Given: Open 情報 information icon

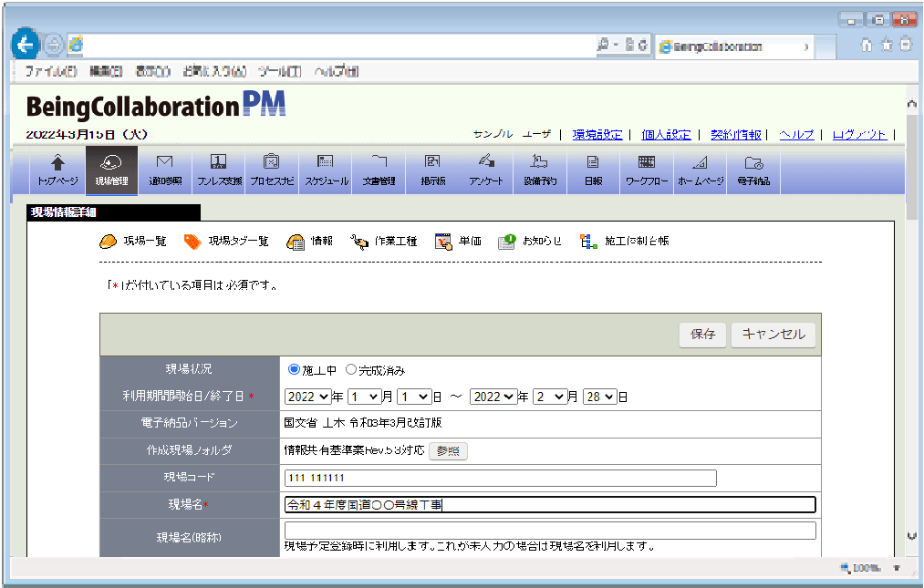Looking at the screenshot, I should tap(296, 242).
